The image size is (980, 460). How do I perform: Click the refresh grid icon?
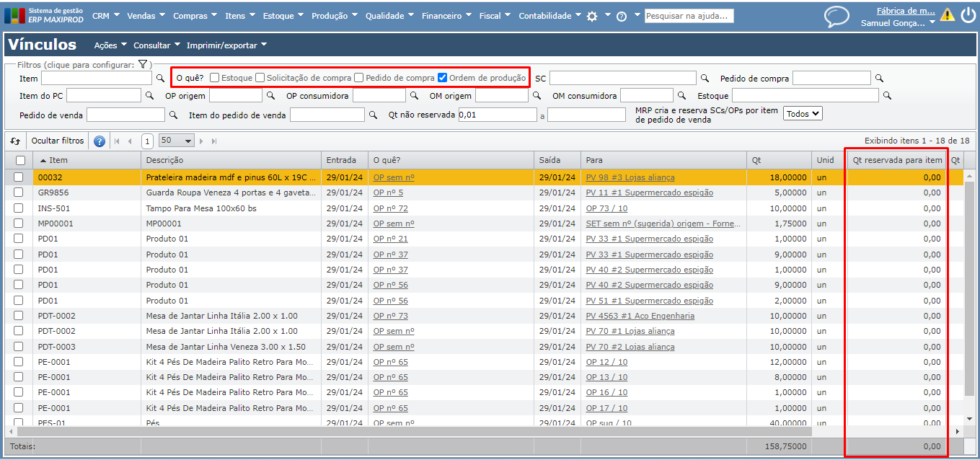click(x=15, y=141)
